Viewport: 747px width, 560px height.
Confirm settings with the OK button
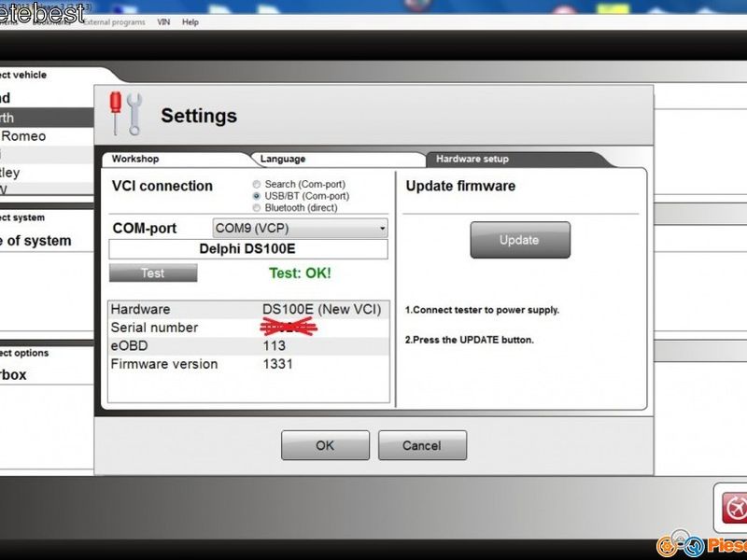325,445
